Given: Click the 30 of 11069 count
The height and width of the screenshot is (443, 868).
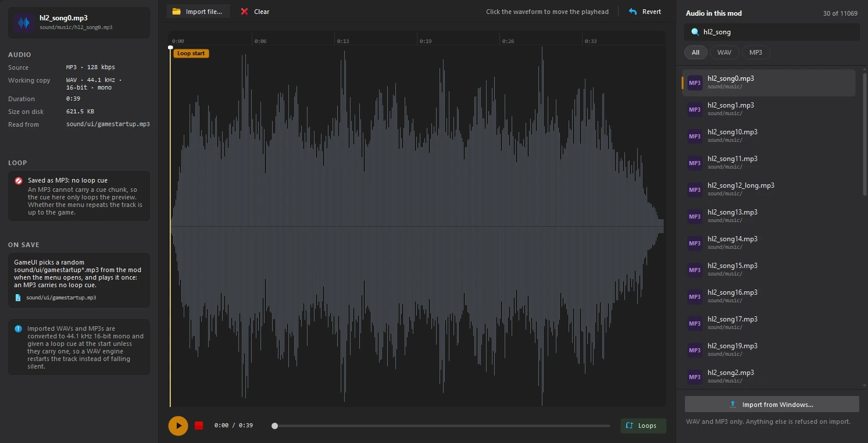Looking at the screenshot, I should coord(840,13).
